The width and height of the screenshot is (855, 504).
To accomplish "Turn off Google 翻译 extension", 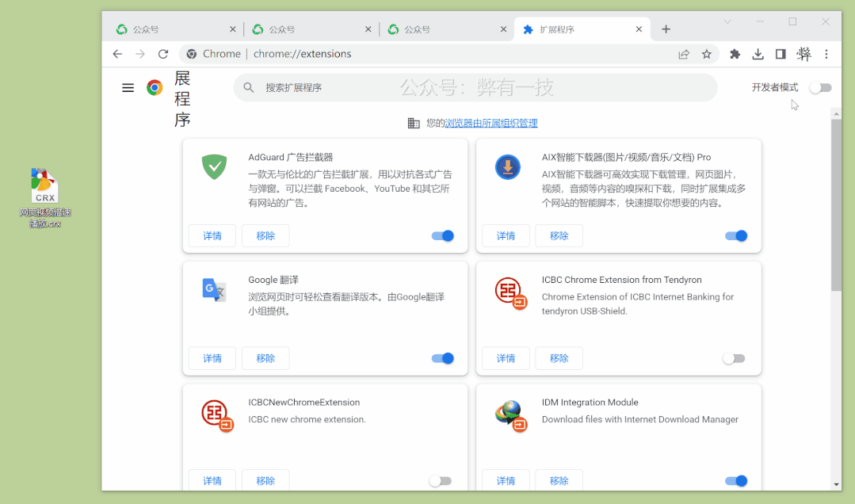I will [x=443, y=358].
